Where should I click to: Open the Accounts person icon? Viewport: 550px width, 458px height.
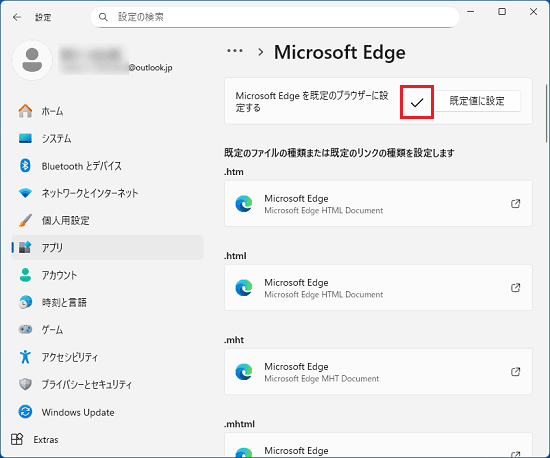click(25, 275)
